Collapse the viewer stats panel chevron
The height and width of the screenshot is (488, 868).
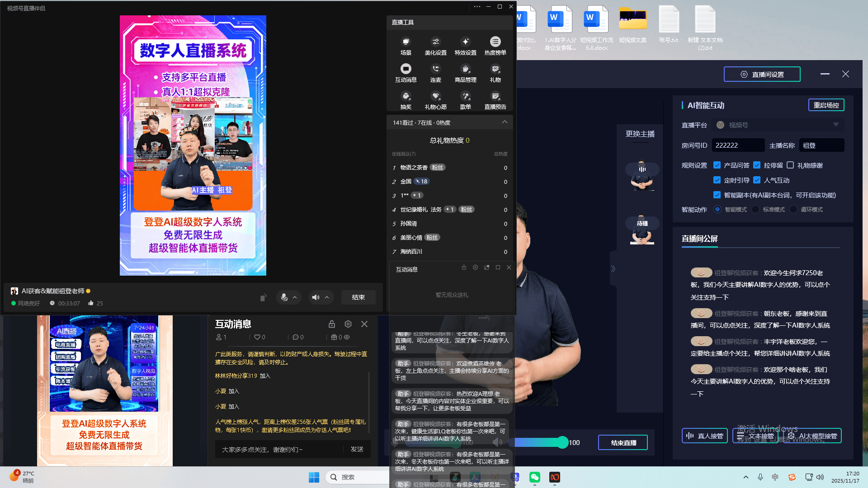pyautogui.click(x=505, y=122)
